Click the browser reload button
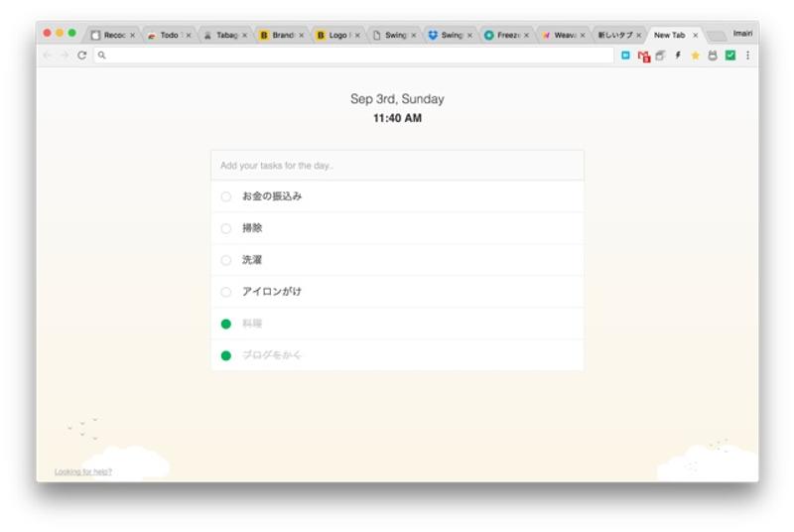This screenshot has width=794, height=532. tap(81, 56)
